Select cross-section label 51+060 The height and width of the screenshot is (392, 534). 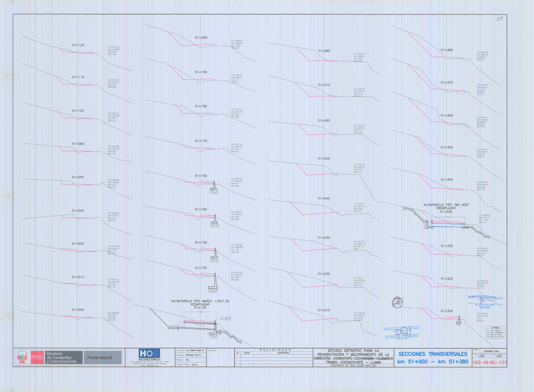(78, 177)
